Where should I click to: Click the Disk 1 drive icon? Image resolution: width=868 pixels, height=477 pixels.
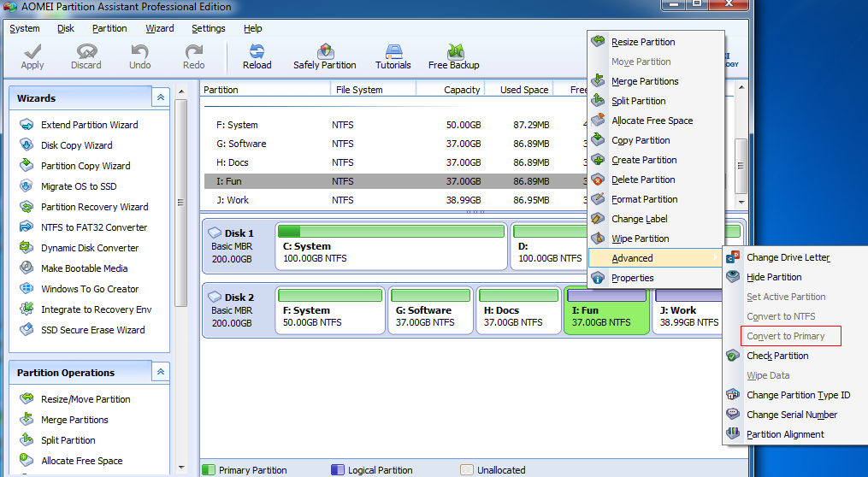tap(215, 233)
